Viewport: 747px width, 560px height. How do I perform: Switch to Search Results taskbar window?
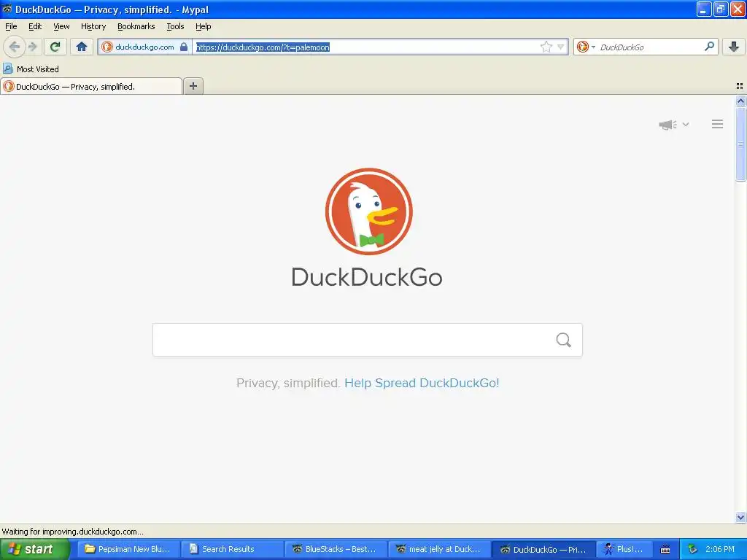coord(231,550)
